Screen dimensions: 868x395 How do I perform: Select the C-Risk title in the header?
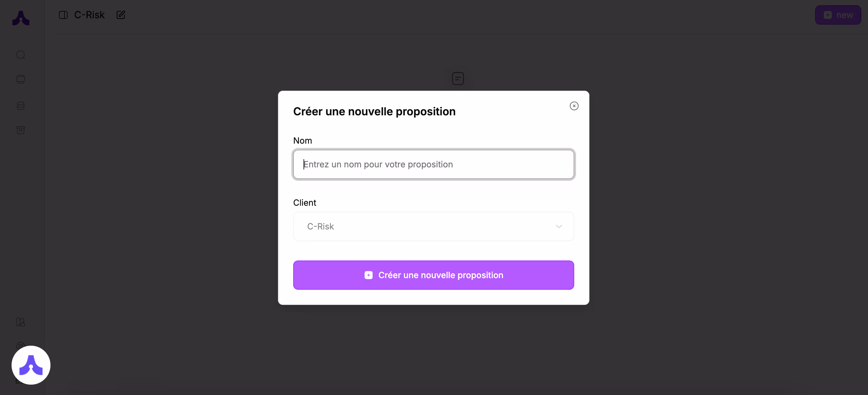click(89, 15)
